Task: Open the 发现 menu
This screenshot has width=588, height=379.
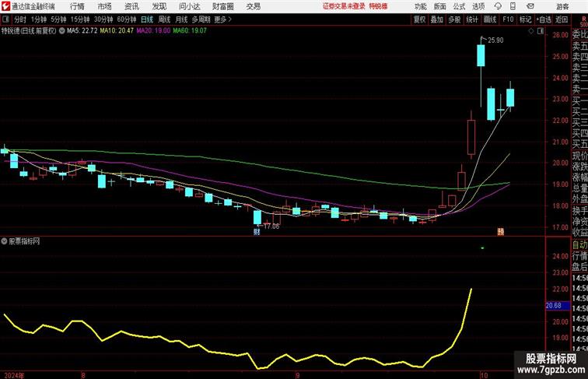Action: (159, 6)
